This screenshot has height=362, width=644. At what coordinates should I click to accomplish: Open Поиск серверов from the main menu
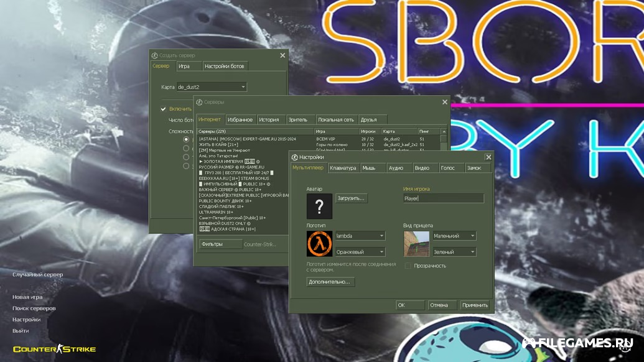point(34,309)
